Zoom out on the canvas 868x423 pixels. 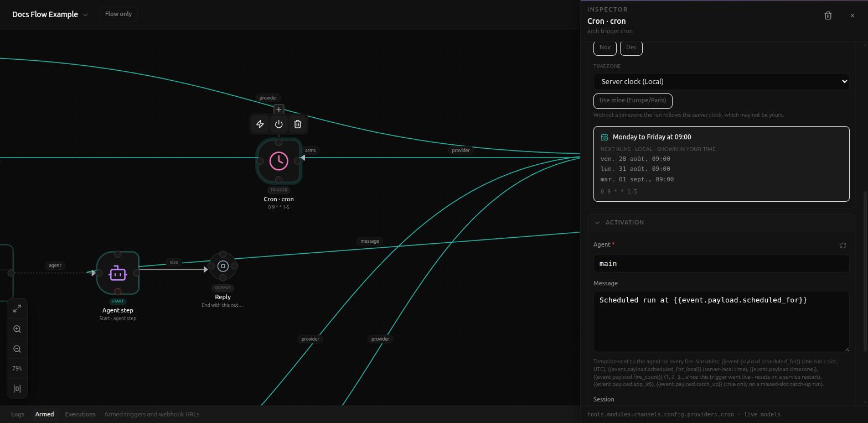[x=17, y=349]
